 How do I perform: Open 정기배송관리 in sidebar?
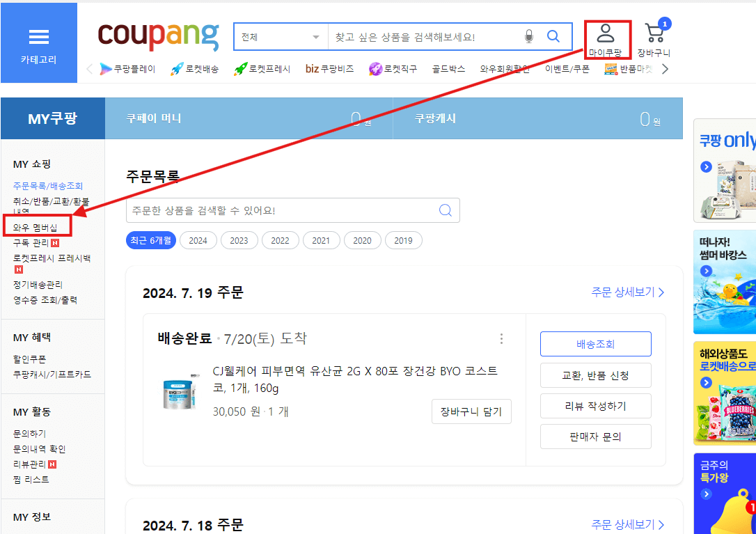(x=38, y=285)
